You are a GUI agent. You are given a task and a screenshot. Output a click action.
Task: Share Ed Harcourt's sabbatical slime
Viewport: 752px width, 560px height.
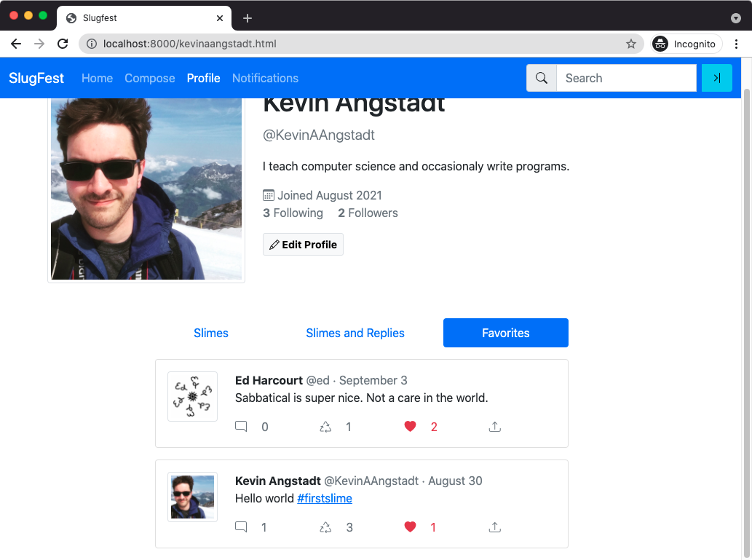(494, 426)
